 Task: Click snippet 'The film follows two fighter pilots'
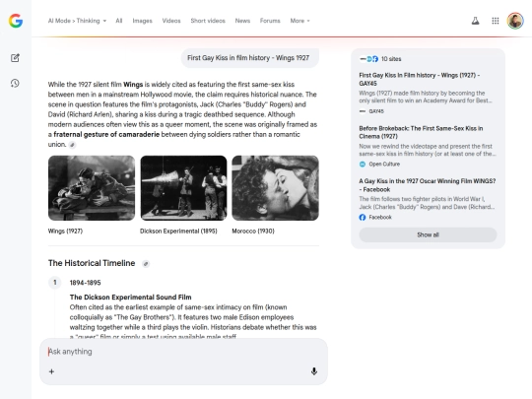coord(427,203)
